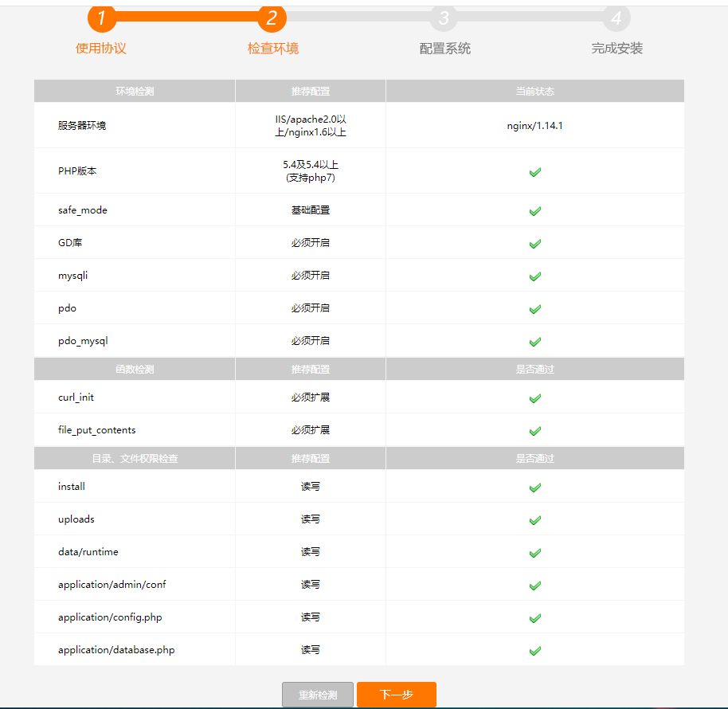Click the 读写 cell in the install row
Screen dimensions: 728x709
coord(311,486)
